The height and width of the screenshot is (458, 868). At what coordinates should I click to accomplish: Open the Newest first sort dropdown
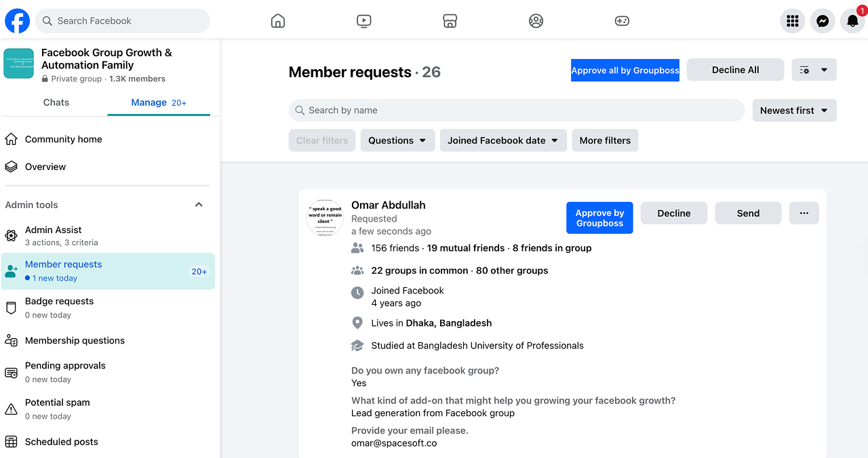coord(794,110)
